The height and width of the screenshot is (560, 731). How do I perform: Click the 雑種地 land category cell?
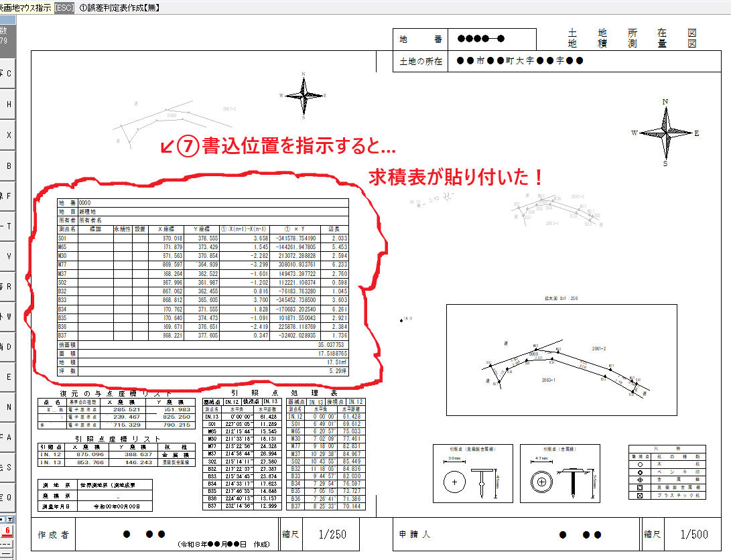click(x=214, y=212)
